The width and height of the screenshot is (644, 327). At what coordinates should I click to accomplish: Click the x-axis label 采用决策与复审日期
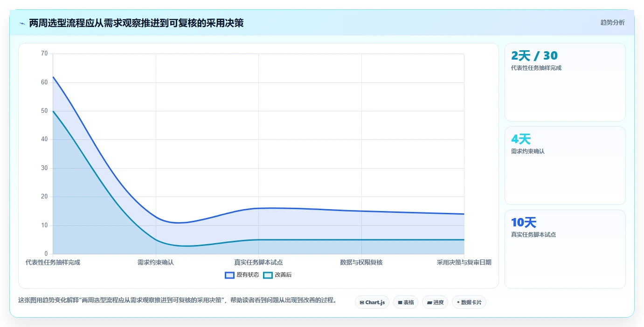pos(464,262)
